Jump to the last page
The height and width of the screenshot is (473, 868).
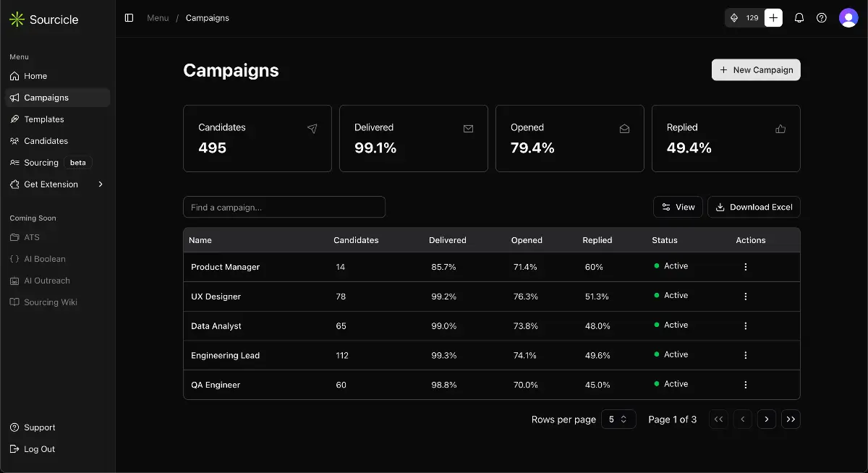click(x=791, y=419)
